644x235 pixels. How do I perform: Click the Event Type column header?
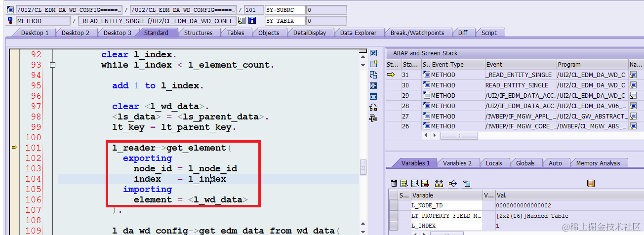(458, 64)
